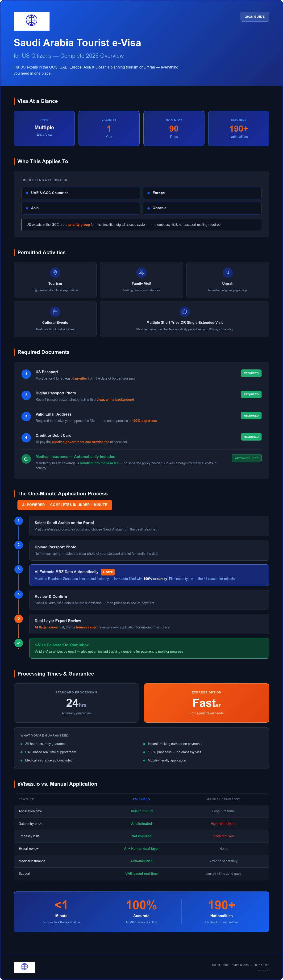Click the green checkmark e-Visa delivered step icon
The image size is (283, 980).
(19, 643)
